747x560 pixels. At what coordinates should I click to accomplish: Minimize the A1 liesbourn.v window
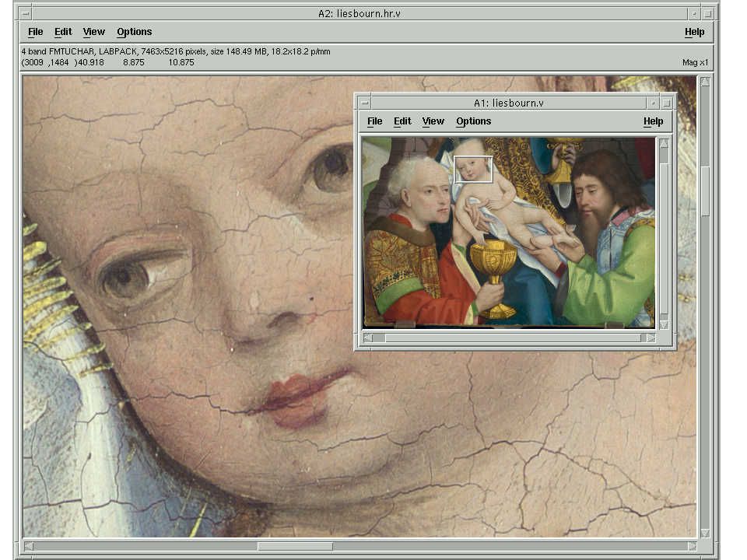(653, 103)
